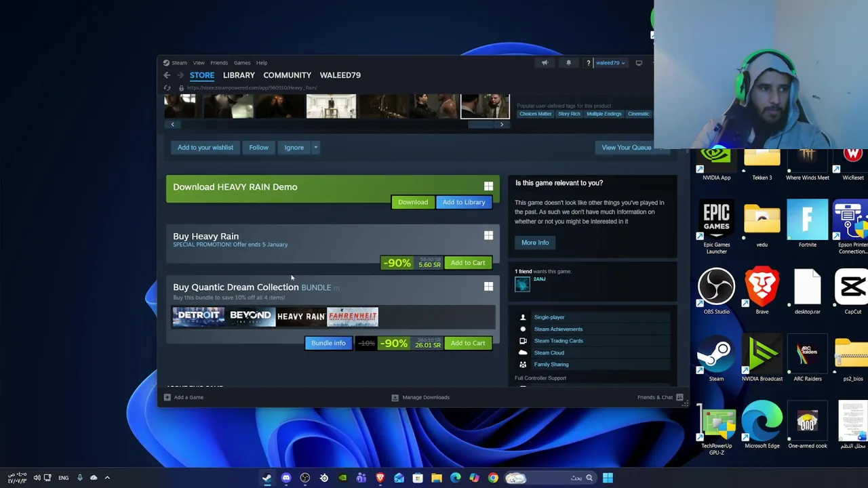Reload the Steam store page

[167, 87]
